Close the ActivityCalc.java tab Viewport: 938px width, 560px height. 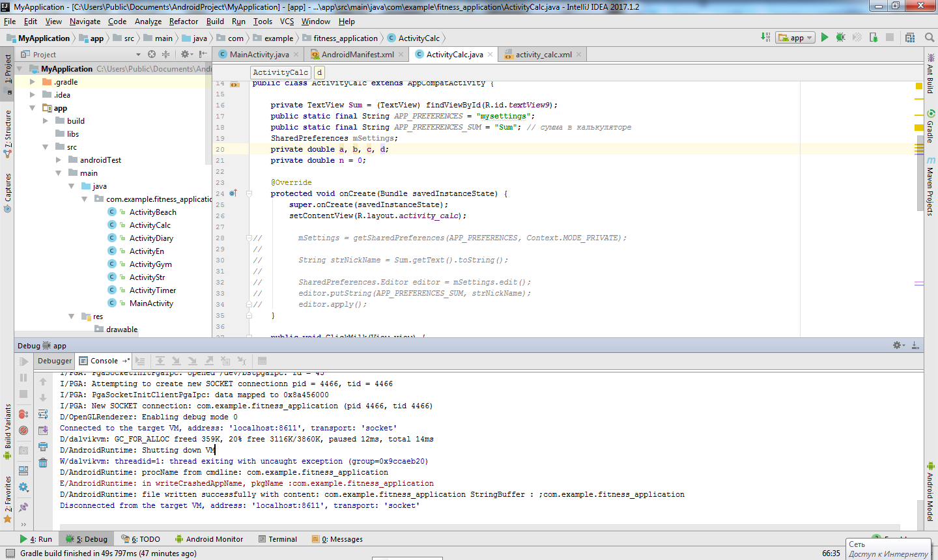(x=490, y=55)
